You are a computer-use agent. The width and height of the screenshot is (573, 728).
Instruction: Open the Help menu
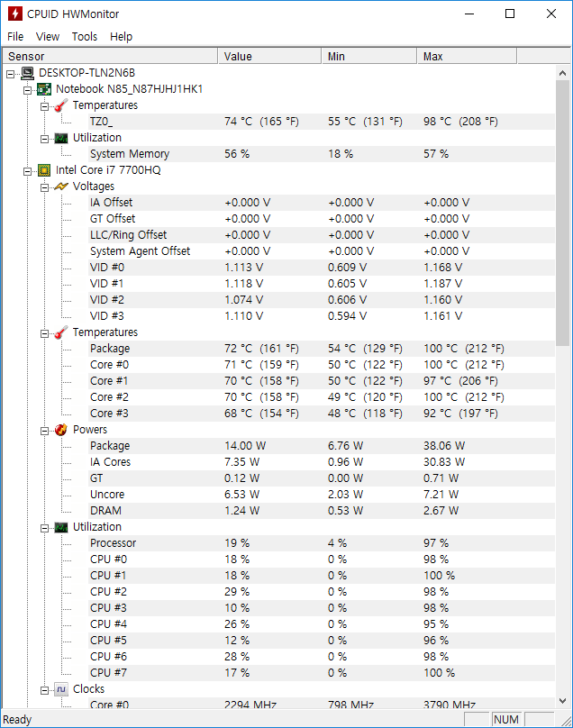coord(122,37)
